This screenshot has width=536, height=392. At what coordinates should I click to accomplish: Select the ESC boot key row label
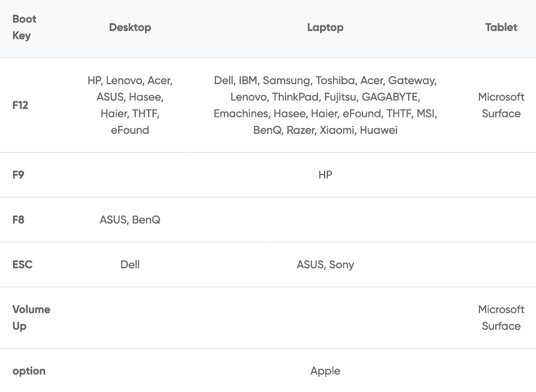click(23, 264)
